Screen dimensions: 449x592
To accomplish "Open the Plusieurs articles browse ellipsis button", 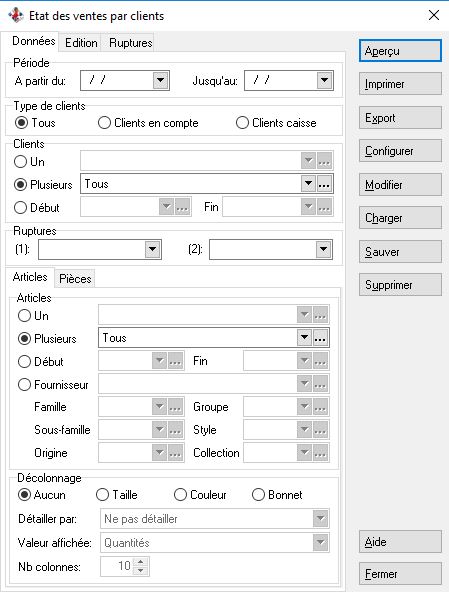I will 320,338.
